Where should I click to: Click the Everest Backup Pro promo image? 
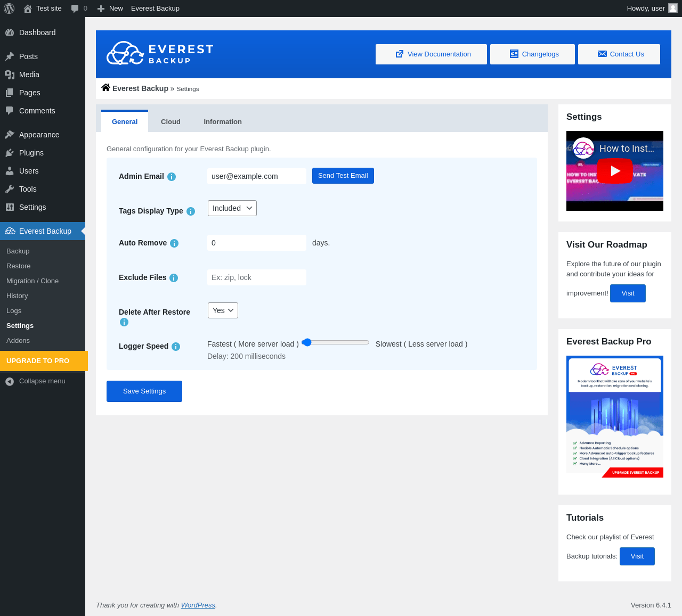click(x=615, y=417)
